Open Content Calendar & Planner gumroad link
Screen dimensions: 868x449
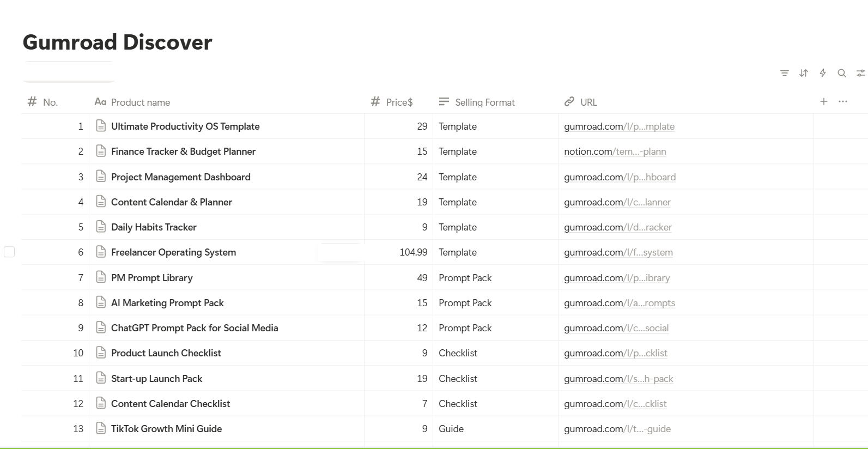pos(617,202)
